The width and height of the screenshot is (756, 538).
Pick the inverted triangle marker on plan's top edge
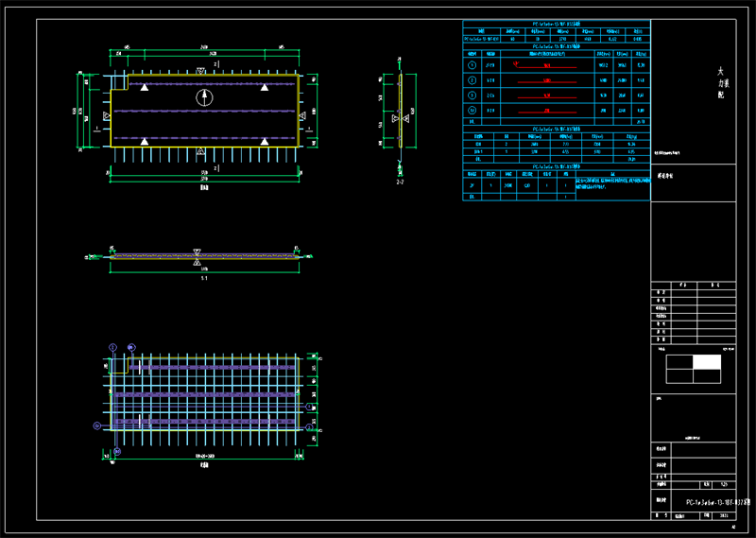pyautogui.click(x=200, y=71)
